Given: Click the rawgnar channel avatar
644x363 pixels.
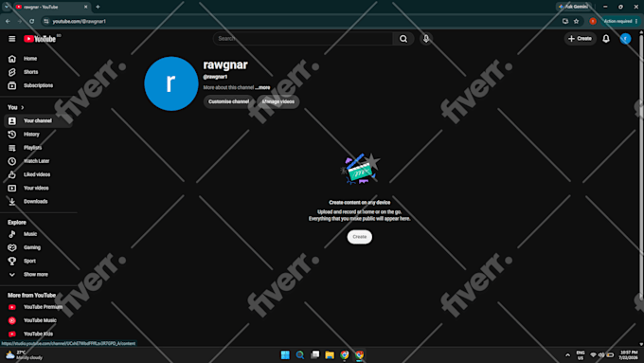Looking at the screenshot, I should point(171,83).
